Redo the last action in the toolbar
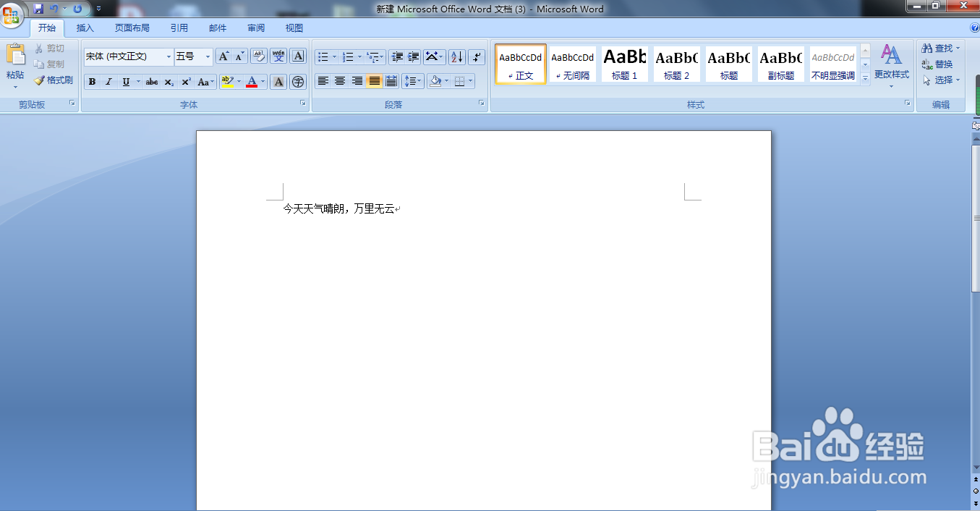This screenshot has height=511, width=980. [77, 9]
